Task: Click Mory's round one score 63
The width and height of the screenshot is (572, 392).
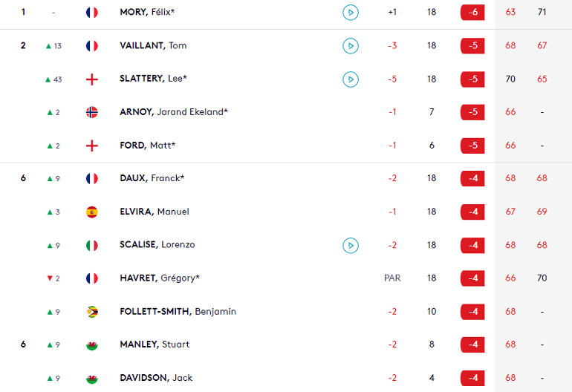Action: (x=510, y=12)
